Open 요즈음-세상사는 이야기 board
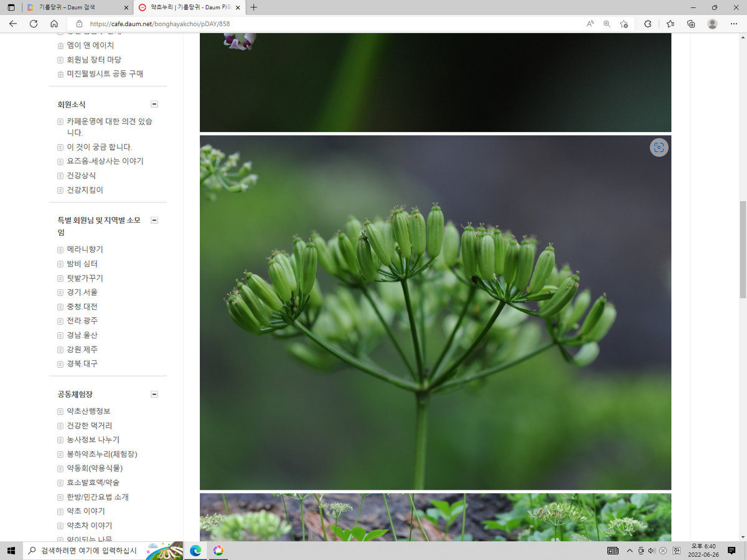 pos(105,161)
